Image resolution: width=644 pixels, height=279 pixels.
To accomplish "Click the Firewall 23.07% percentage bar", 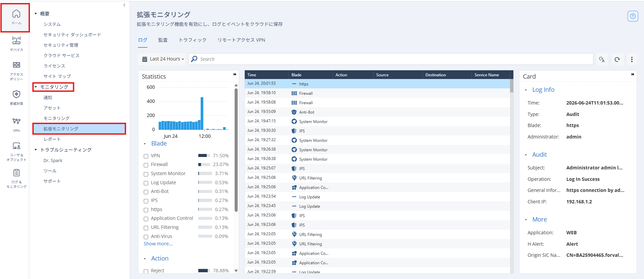I will 204,165.
